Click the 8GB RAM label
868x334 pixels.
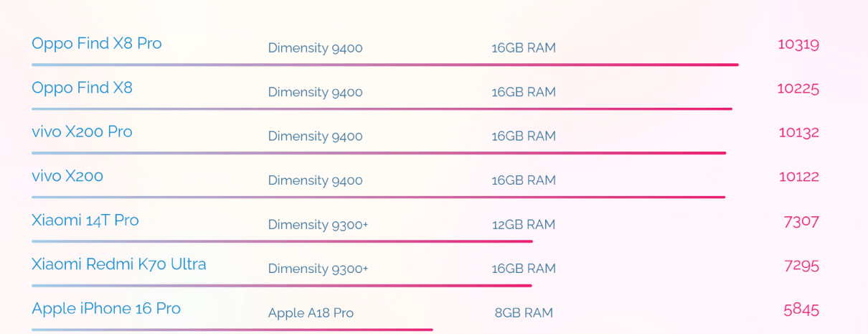pos(524,313)
